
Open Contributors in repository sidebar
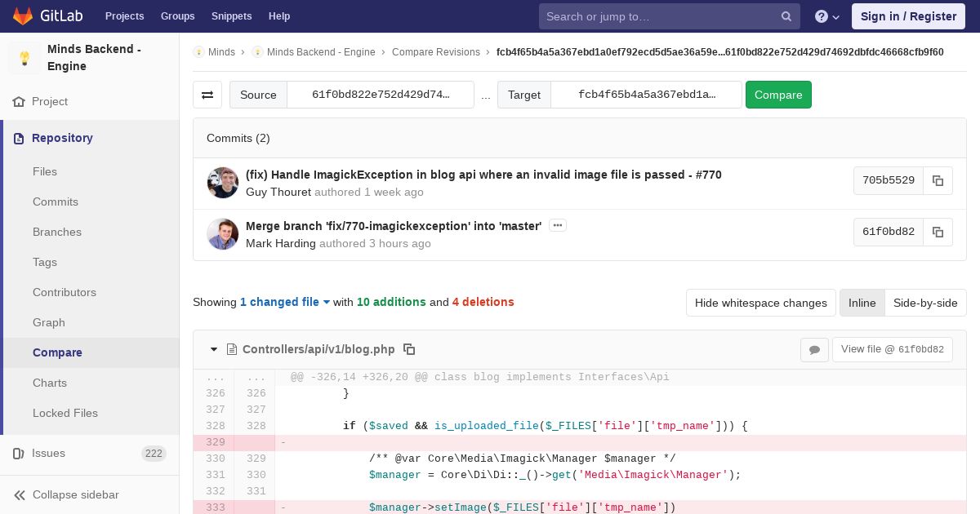65,293
